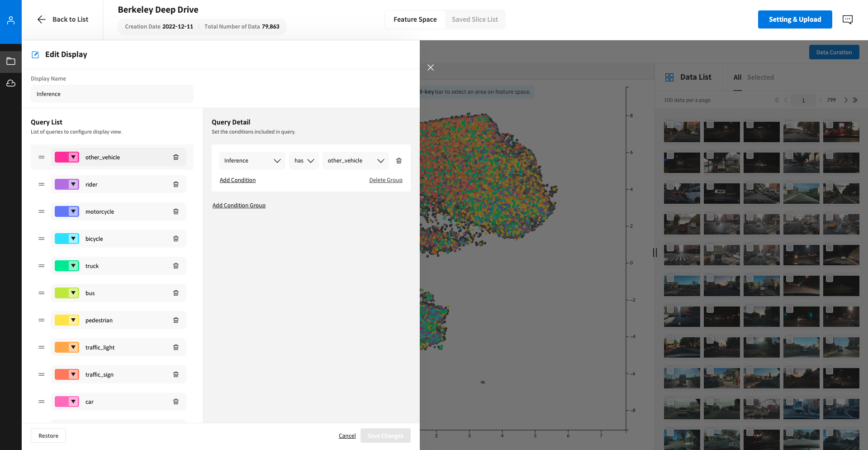868x450 pixels.
Task: Click the Setting & Upload button
Action: 795,19
